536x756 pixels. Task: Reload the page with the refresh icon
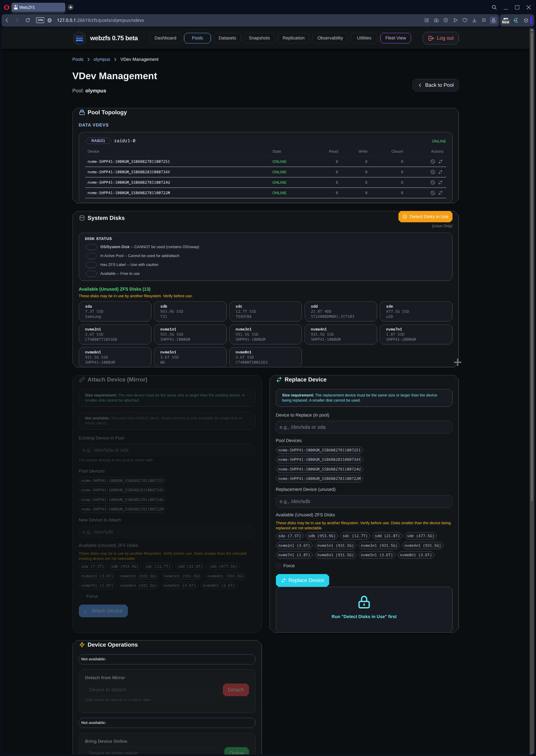[28, 20]
